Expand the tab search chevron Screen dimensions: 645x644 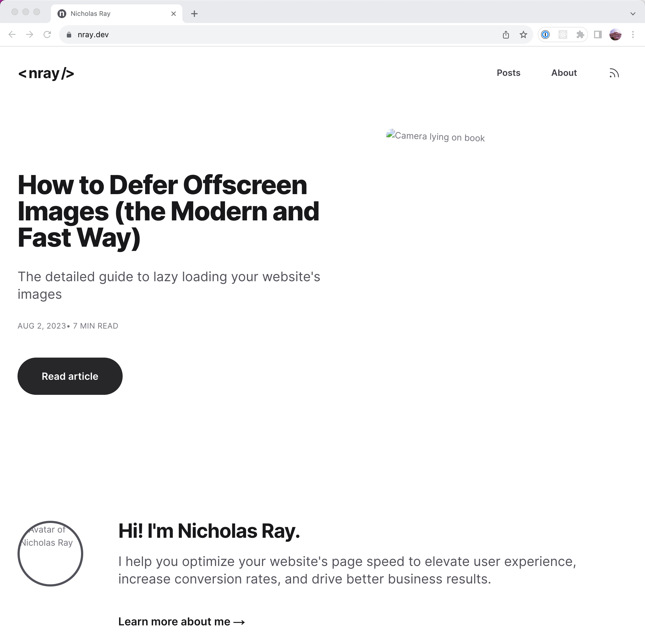click(633, 14)
